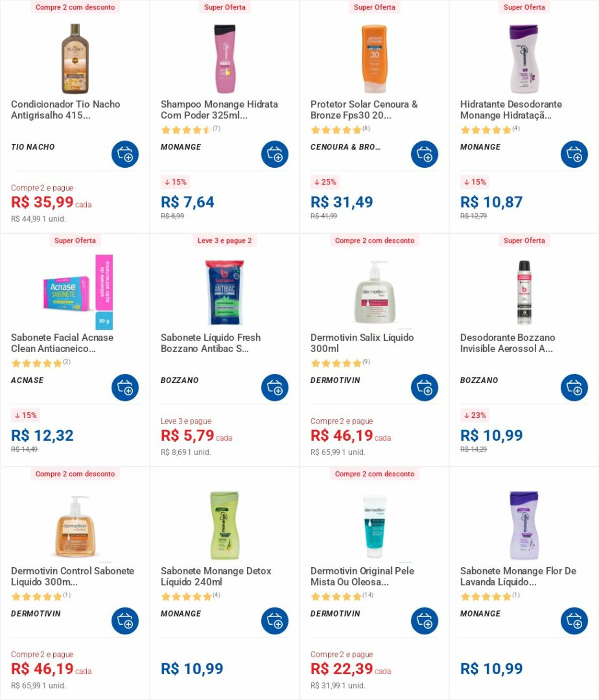599x700 pixels.
Task: Add Dermotivin Salix Líquido to basket
Action: click(425, 388)
